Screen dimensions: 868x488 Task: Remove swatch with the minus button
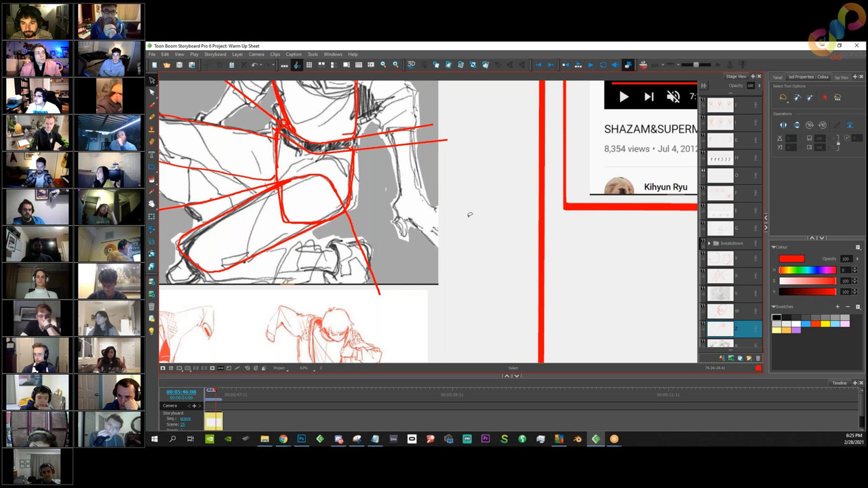(x=848, y=306)
